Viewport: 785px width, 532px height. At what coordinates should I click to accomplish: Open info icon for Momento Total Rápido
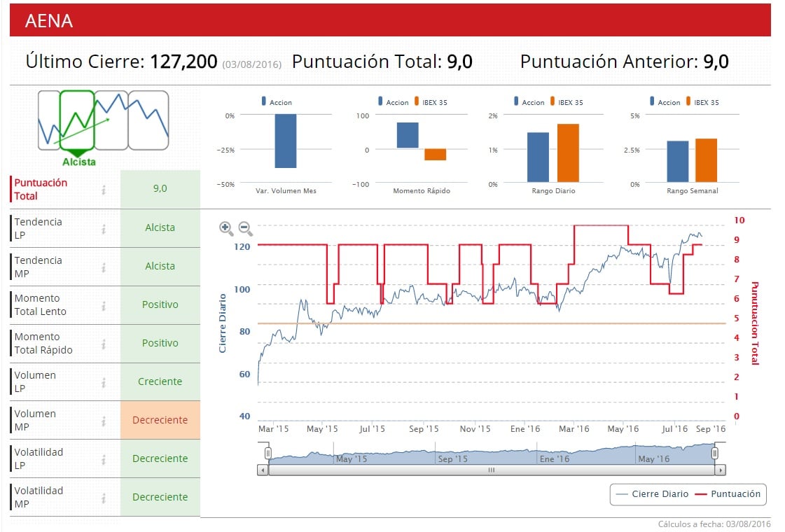click(x=104, y=344)
